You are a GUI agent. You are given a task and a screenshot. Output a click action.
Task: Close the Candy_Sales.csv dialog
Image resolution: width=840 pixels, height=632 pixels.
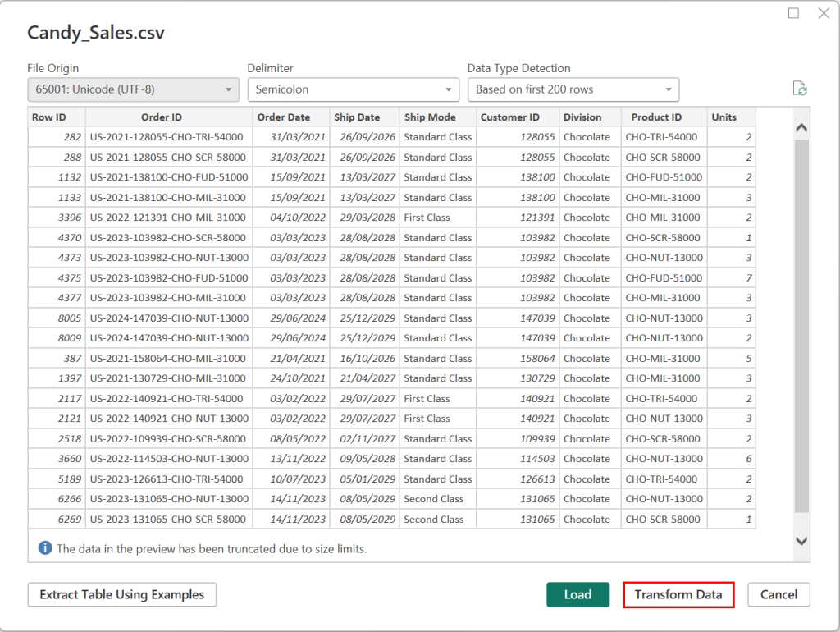(x=824, y=13)
